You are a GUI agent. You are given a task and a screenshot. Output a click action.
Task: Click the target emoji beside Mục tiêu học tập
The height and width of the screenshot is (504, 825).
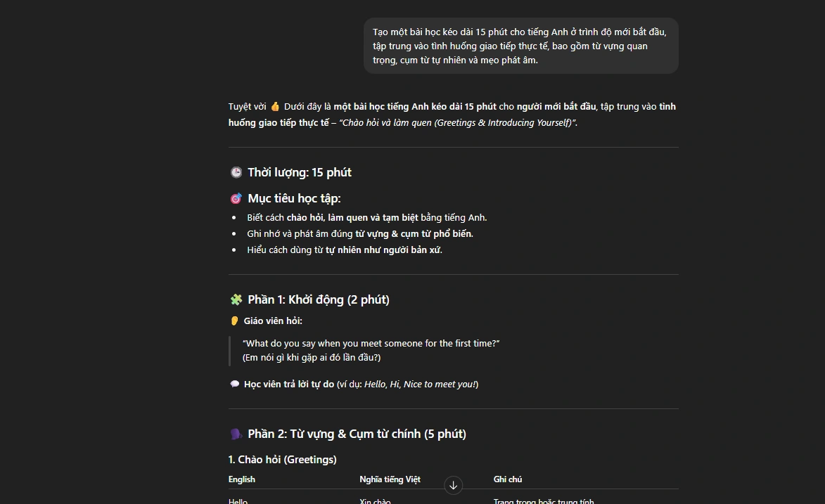pos(236,198)
